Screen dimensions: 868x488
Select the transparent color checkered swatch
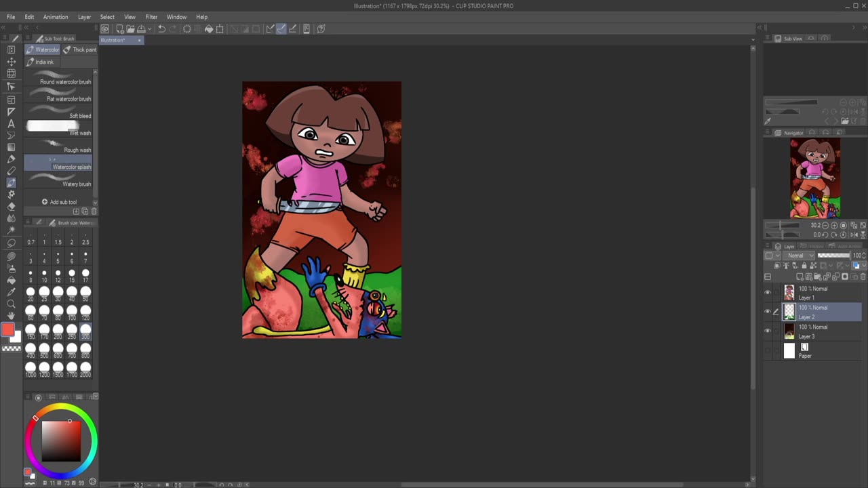click(12, 348)
